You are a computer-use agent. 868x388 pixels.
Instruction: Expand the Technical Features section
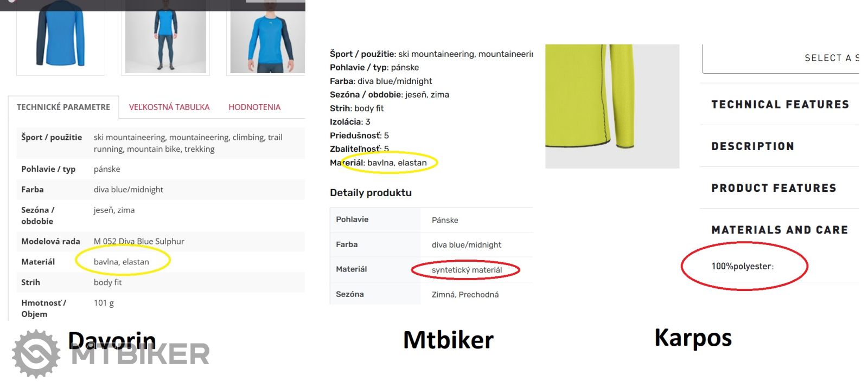point(780,105)
